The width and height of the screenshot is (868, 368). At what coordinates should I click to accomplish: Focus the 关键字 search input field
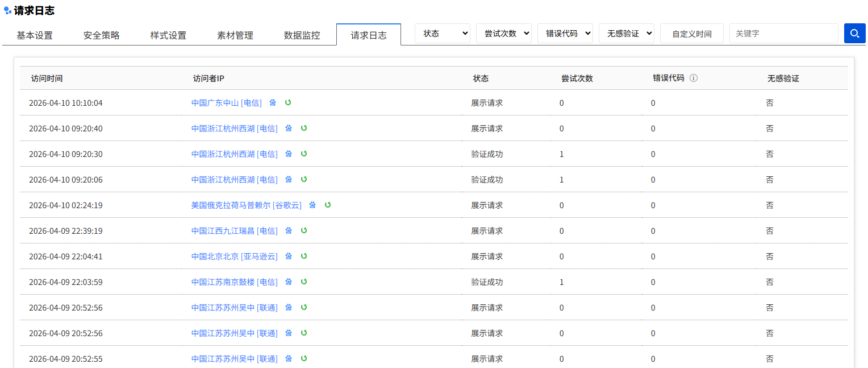tap(783, 34)
